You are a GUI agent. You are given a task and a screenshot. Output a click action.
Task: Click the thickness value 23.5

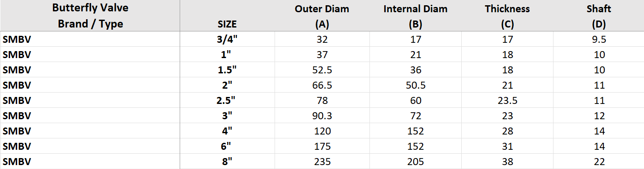coord(507,100)
